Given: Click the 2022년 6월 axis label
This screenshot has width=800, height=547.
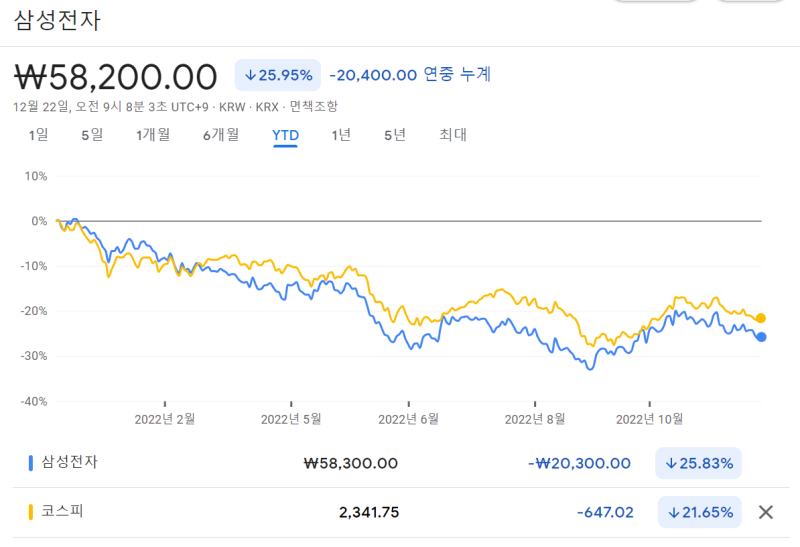Looking at the screenshot, I should click(410, 418).
